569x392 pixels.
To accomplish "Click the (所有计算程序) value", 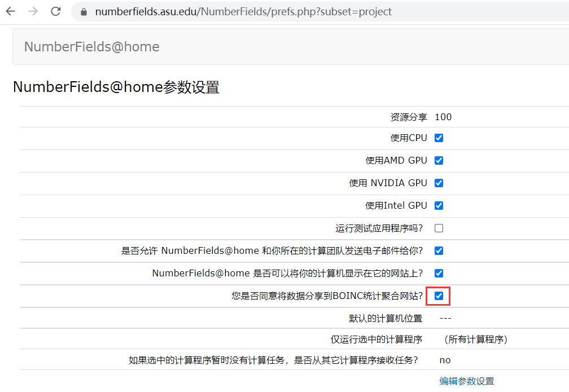I will [x=476, y=340].
